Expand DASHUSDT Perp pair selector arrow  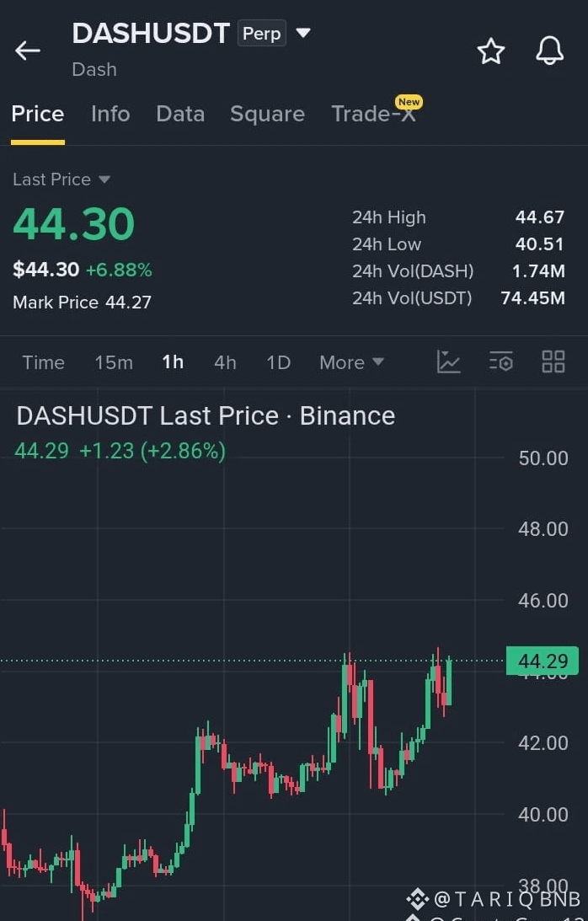pos(303,32)
